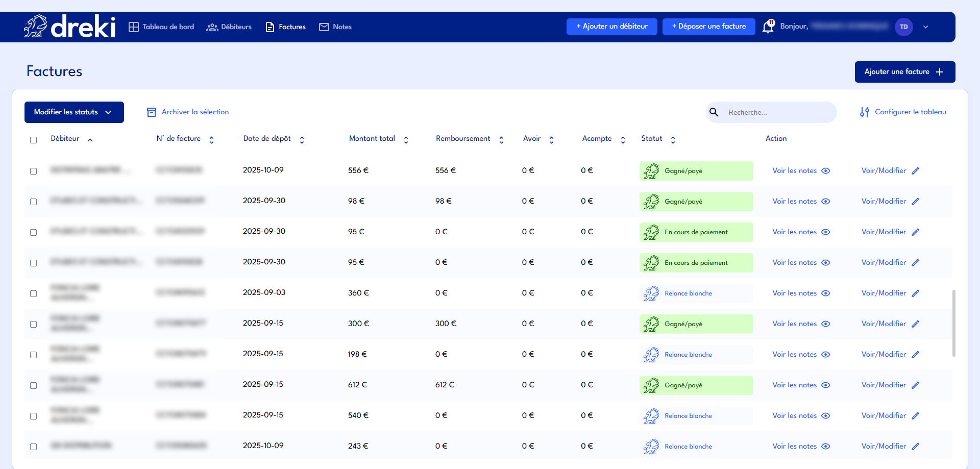Click the search magnifier icon
Screen dimensions: 980x469
(714, 112)
